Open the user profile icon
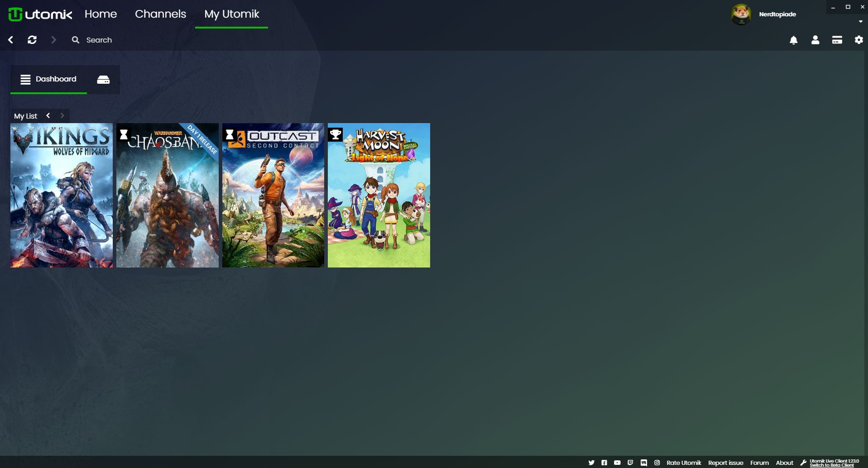The image size is (868, 468). tap(815, 40)
